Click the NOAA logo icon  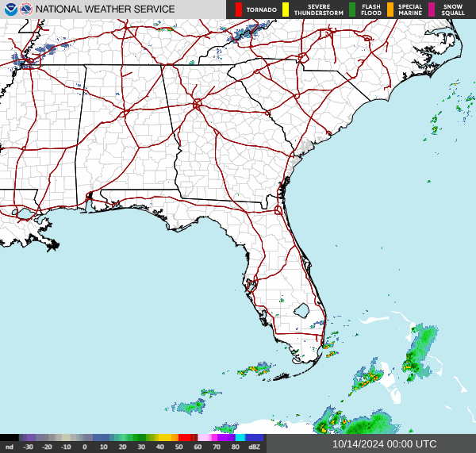click(x=10, y=10)
